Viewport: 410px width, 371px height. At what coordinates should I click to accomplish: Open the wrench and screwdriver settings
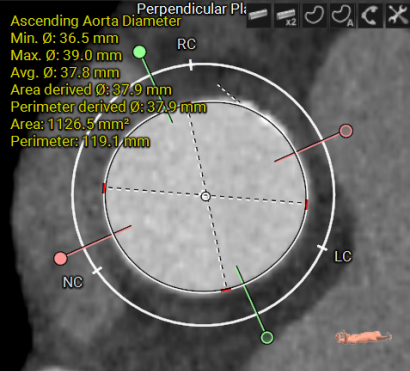tap(397, 15)
